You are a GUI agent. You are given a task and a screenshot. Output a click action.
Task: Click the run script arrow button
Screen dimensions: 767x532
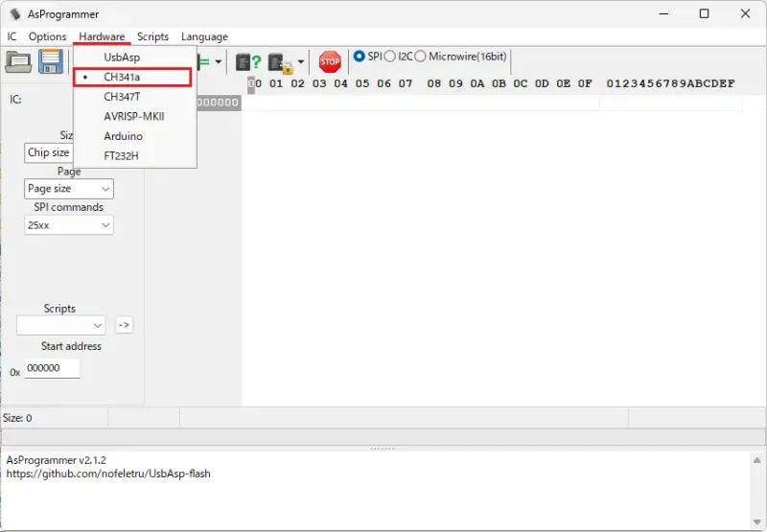click(124, 325)
